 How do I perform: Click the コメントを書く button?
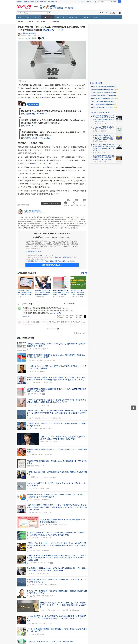click(69, 304)
